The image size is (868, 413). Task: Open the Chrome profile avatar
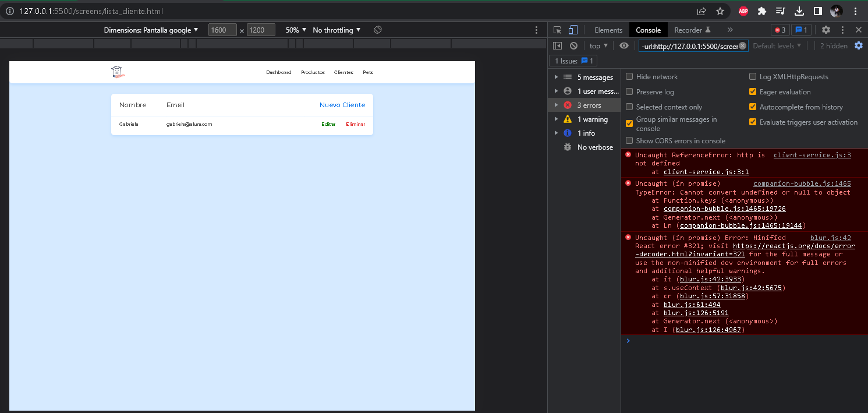point(837,11)
